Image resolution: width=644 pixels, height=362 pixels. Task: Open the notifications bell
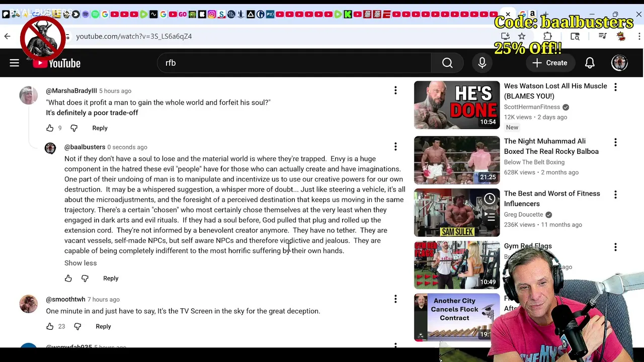[590, 63]
